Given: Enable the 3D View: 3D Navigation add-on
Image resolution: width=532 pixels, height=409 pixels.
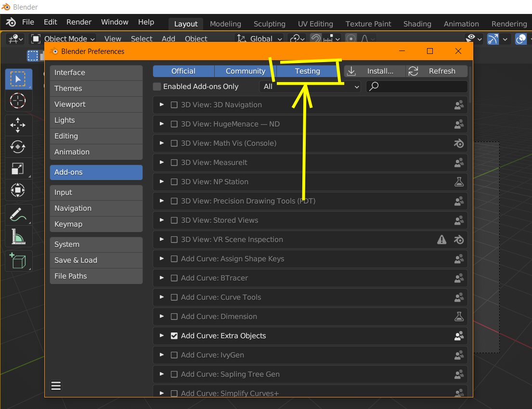Looking at the screenshot, I should (174, 105).
